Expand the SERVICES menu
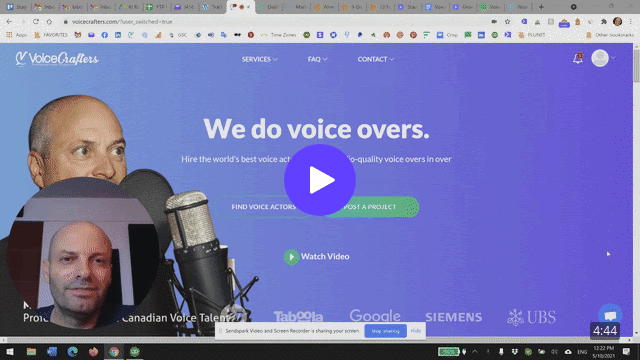 (260, 59)
